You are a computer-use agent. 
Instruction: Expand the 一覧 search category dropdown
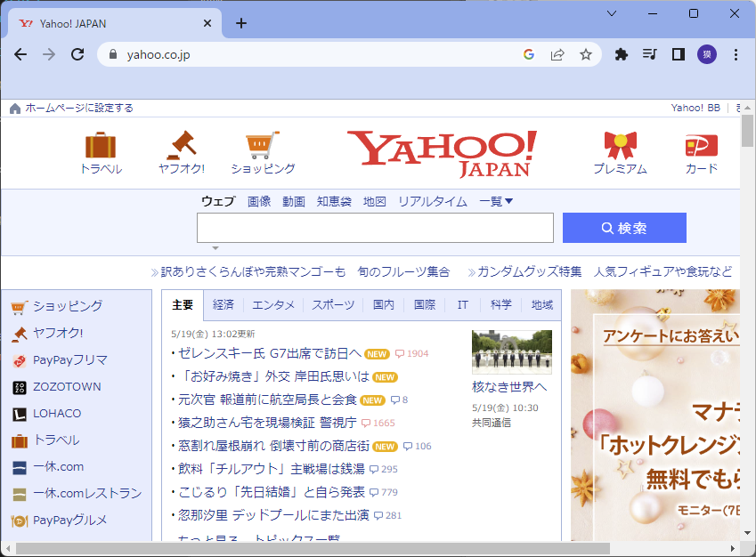click(x=496, y=201)
